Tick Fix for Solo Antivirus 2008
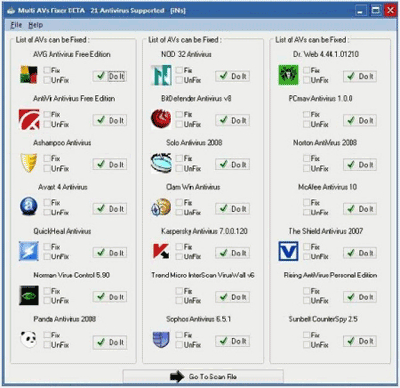 179,158
